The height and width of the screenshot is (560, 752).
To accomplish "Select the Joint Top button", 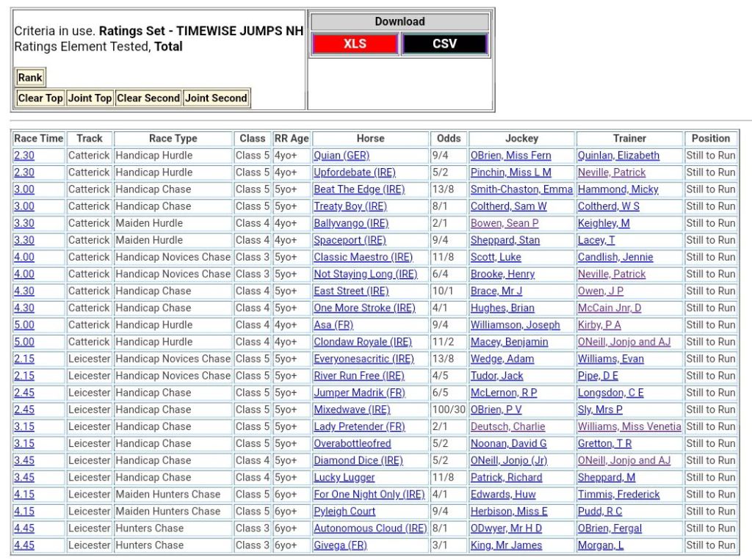I will tap(90, 98).
